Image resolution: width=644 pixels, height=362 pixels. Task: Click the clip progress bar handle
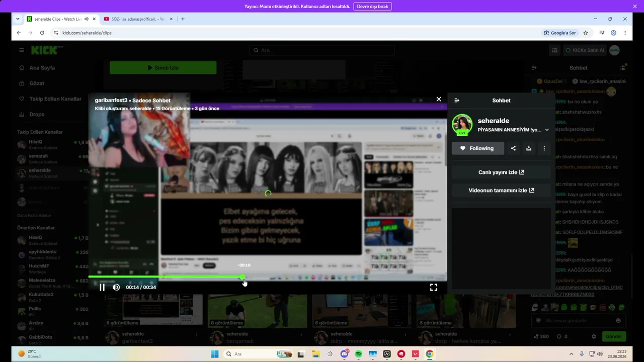point(243,277)
